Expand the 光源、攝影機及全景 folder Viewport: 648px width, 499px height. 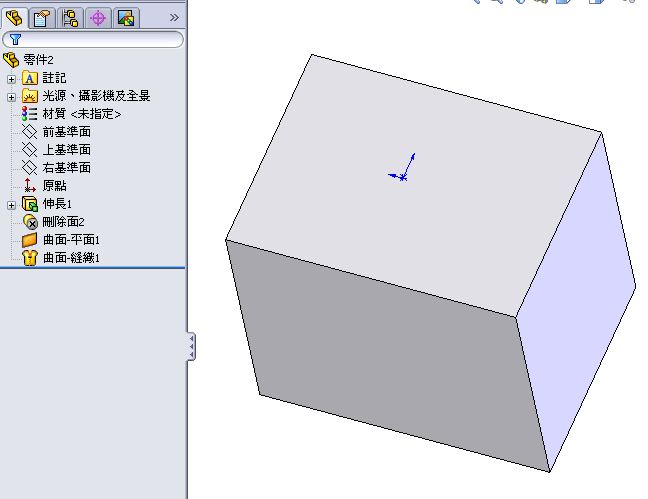coord(12,97)
